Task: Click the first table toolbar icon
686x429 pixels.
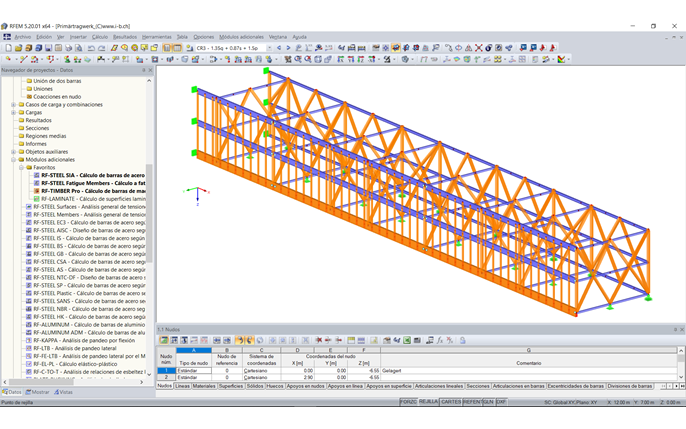Action: point(164,340)
